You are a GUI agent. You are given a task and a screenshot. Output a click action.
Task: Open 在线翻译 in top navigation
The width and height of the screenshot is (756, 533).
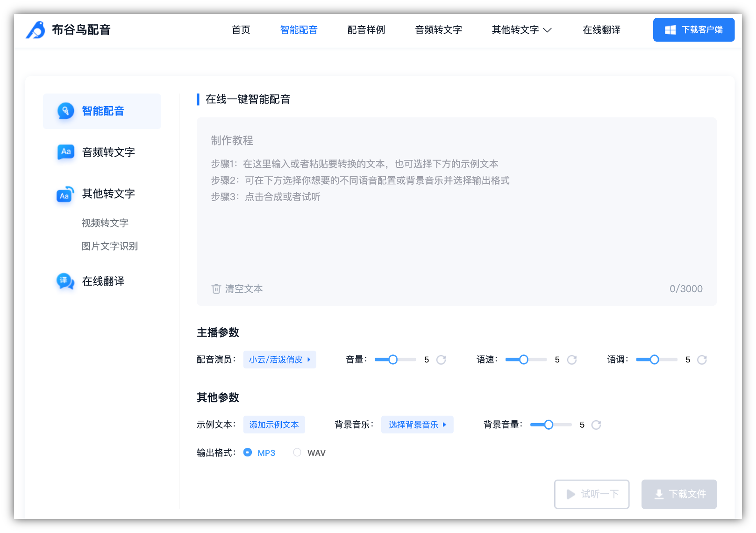602,30
